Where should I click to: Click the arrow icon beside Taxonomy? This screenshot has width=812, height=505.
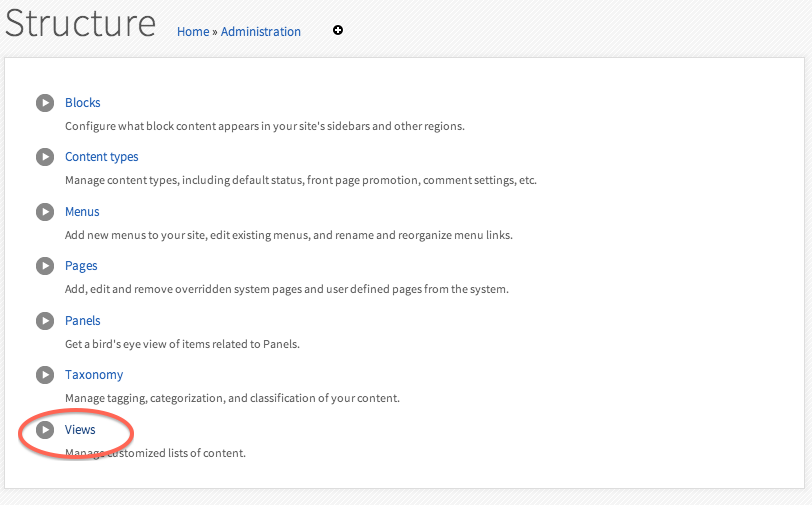pyautogui.click(x=45, y=375)
